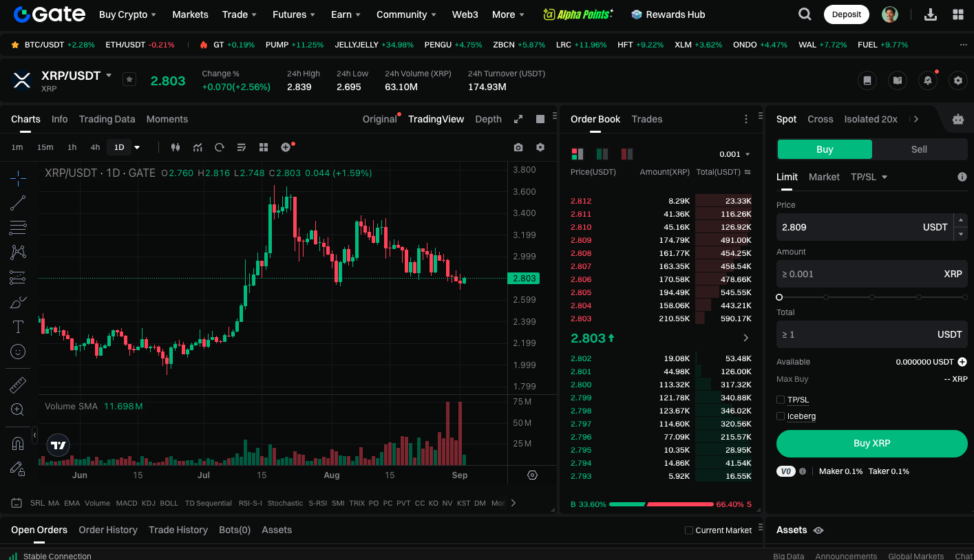
Task: Switch to Trades tab
Action: [647, 119]
